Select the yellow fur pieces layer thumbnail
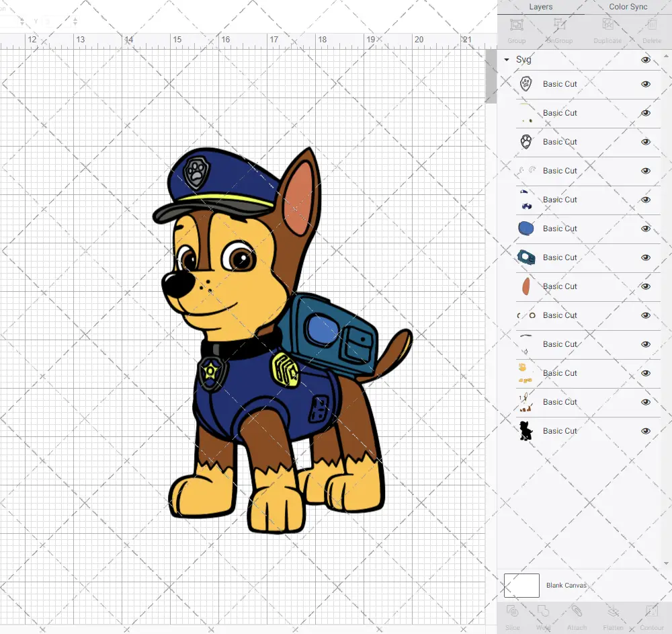The width and height of the screenshot is (672, 634). coord(525,373)
